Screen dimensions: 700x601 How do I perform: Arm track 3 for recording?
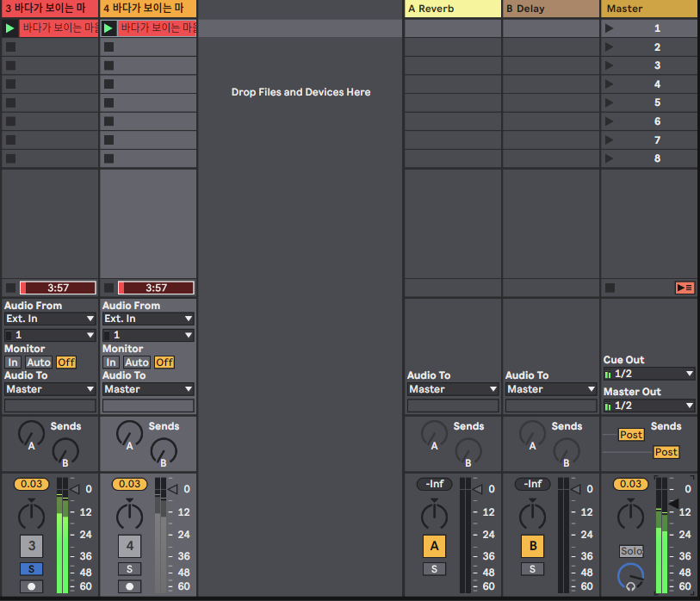31,586
